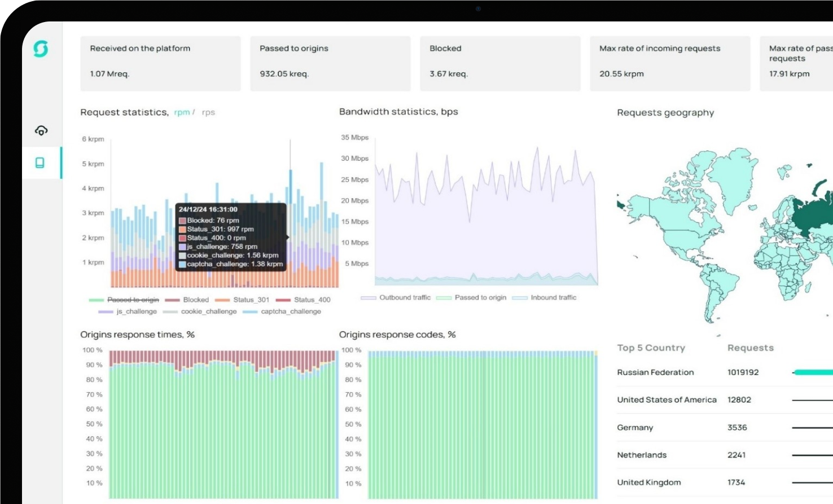Select United States of America row
Viewport: 833px width, 504px height.
[x=725, y=400]
